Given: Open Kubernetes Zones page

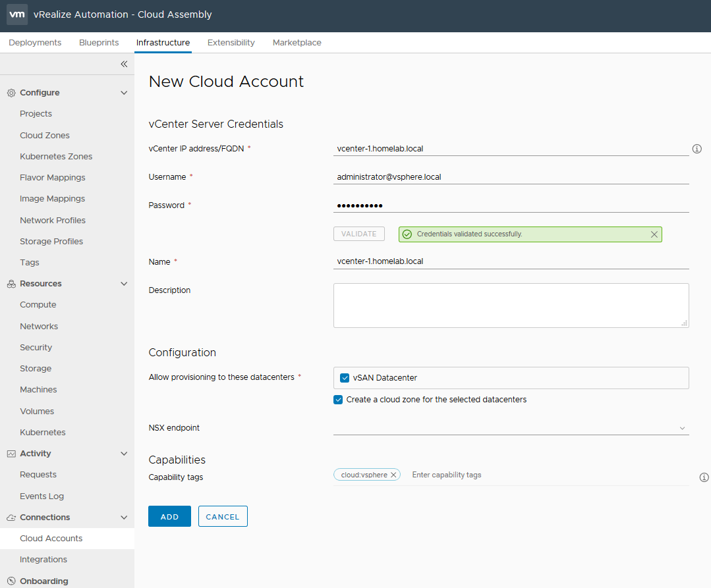Looking at the screenshot, I should click(56, 156).
